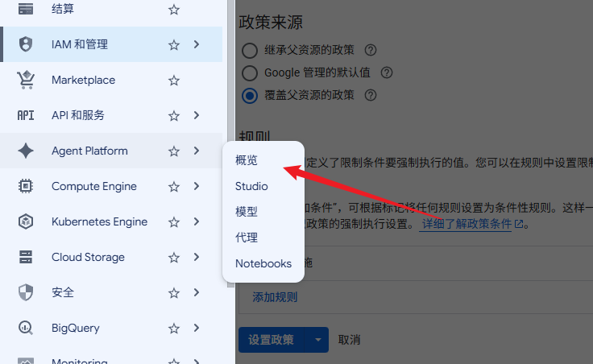The image size is (593, 364).
Task: Open the 详细了解政策条件 link
Action: tap(467, 224)
